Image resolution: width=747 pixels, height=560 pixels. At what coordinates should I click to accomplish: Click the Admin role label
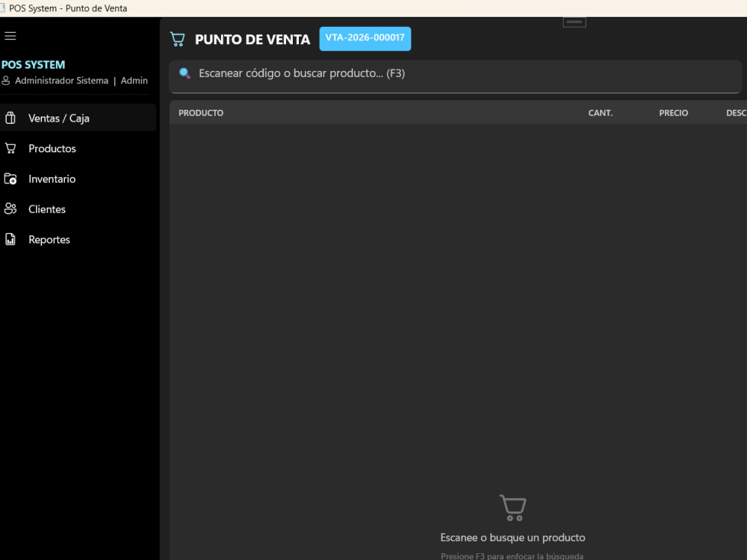[134, 81]
